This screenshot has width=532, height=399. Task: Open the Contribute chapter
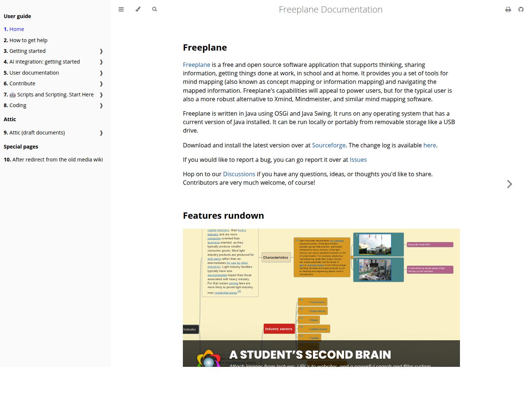pos(20,83)
